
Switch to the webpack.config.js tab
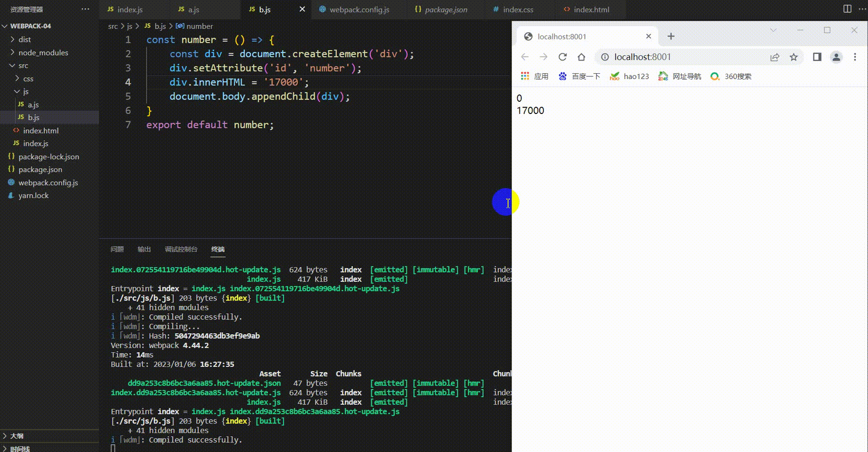pos(359,9)
